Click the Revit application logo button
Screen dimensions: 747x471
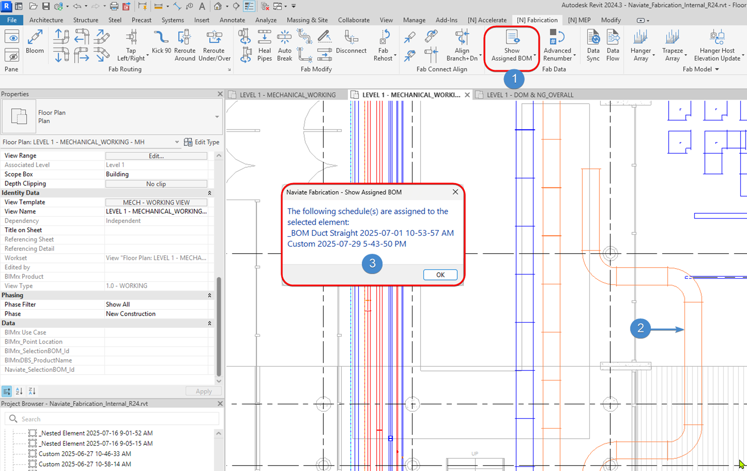pyautogui.click(x=7, y=6)
